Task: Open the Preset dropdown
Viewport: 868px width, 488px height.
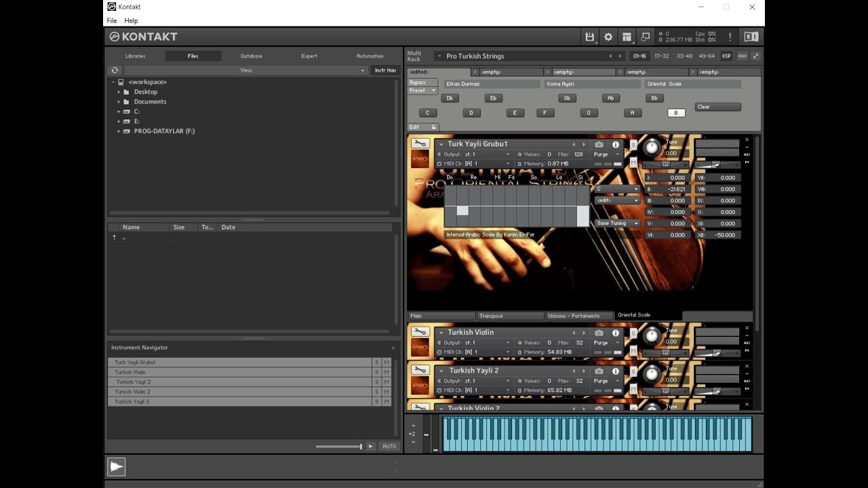Action: coord(422,91)
